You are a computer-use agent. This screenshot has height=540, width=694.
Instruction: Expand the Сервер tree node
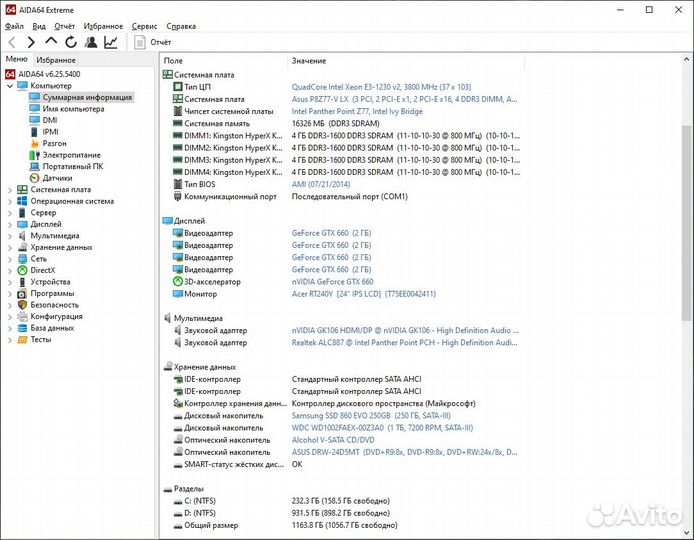10,213
